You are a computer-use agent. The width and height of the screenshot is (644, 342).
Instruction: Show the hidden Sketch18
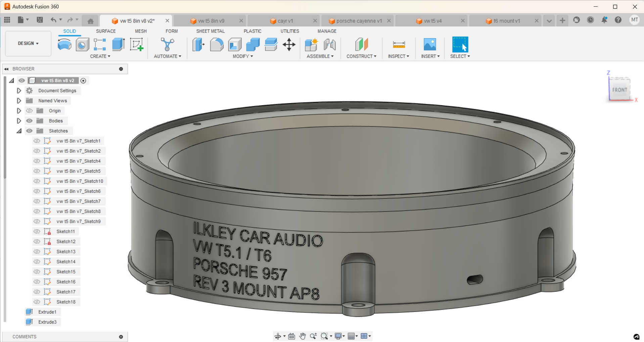(x=37, y=302)
